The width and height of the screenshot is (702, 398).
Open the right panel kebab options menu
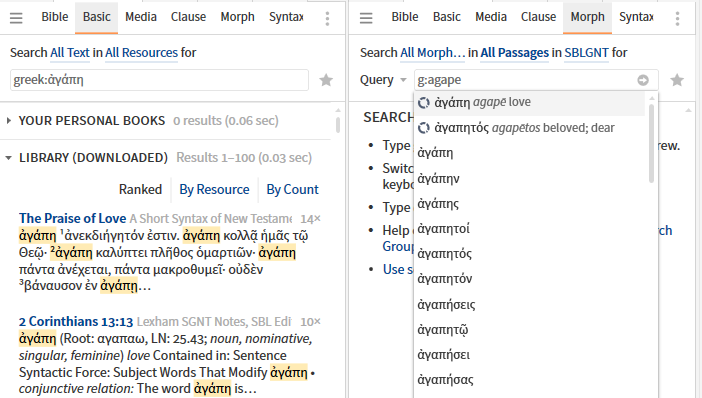[x=677, y=18]
